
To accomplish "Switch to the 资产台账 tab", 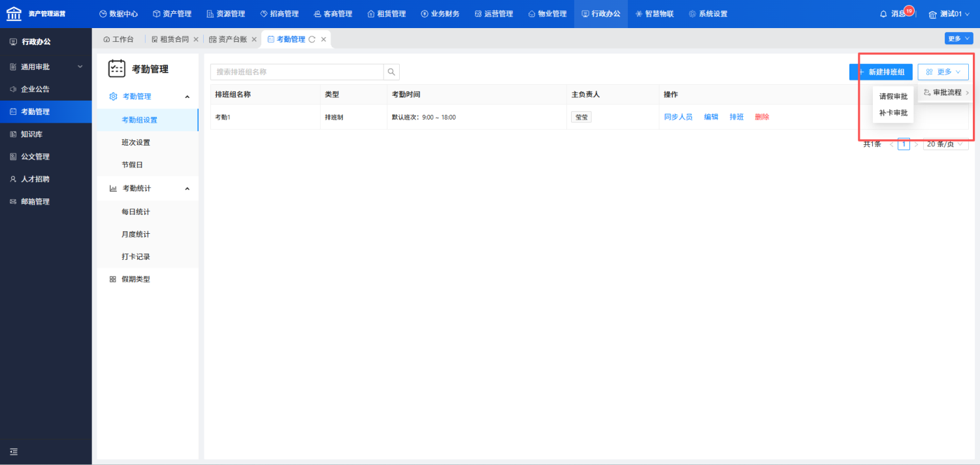I will [x=228, y=39].
